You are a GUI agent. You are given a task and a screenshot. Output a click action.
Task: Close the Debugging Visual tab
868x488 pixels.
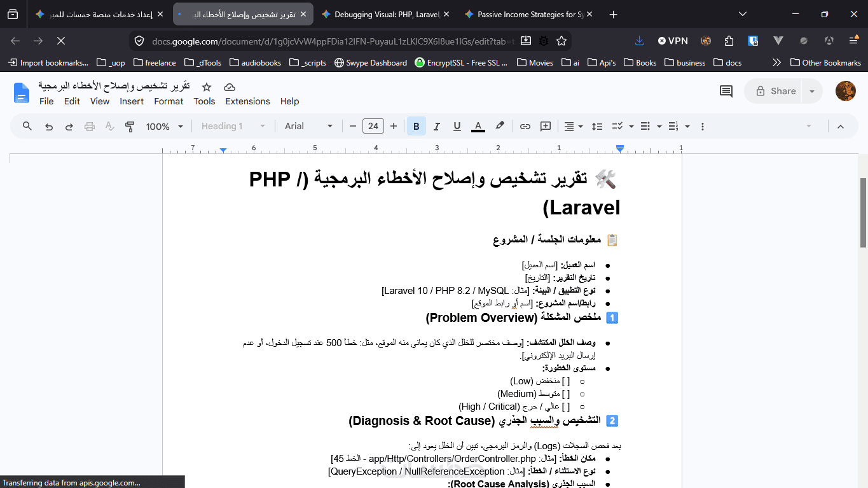tap(446, 14)
